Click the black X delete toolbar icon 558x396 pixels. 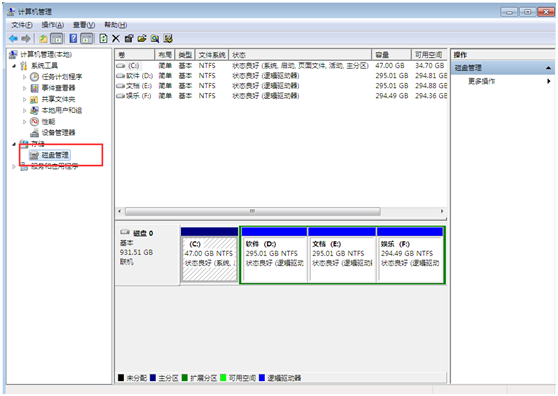pyautogui.click(x=116, y=38)
